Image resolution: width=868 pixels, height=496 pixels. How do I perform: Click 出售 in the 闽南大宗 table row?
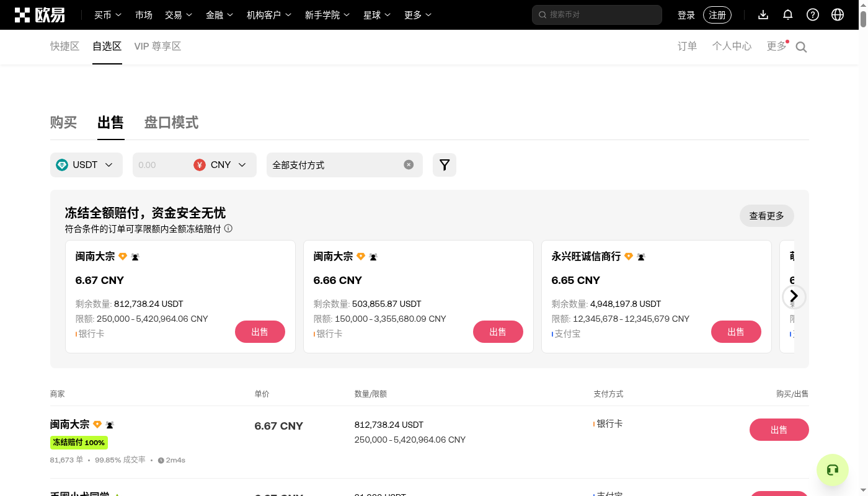[779, 430]
